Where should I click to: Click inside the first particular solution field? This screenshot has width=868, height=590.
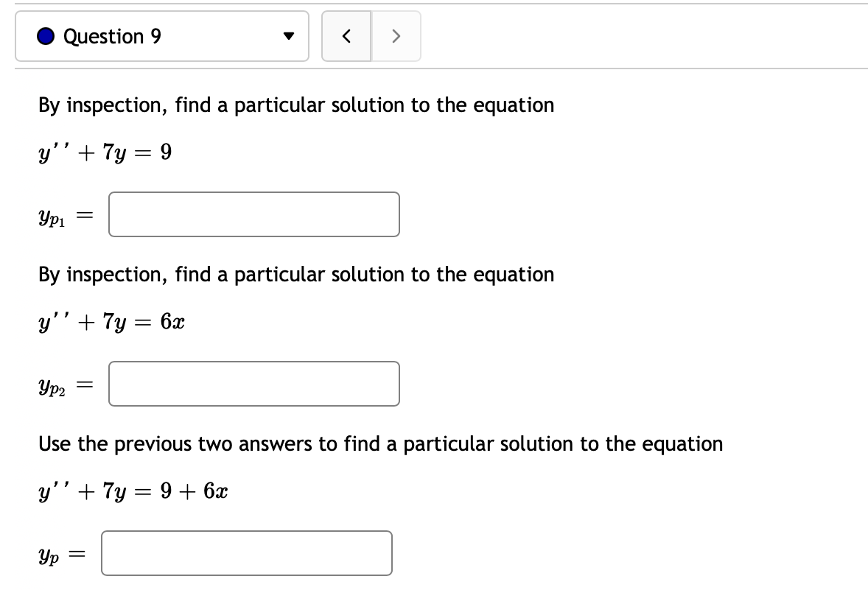[x=253, y=214]
